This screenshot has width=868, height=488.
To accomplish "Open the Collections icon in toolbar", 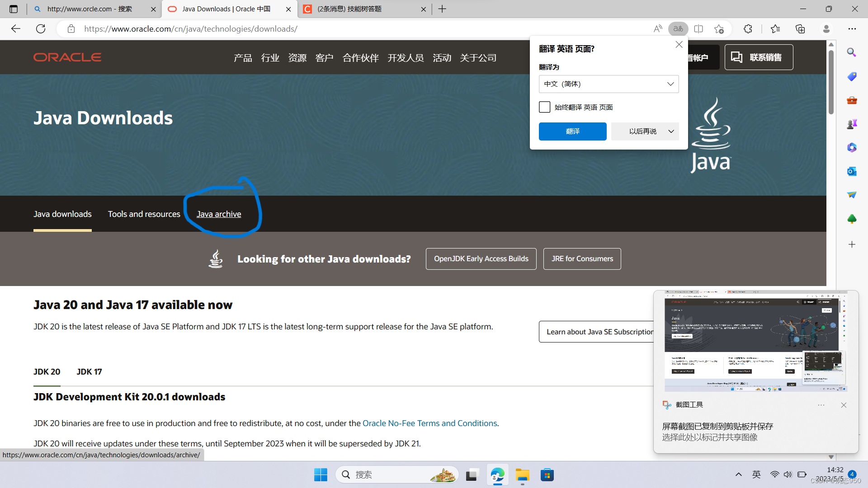I will [x=800, y=29].
